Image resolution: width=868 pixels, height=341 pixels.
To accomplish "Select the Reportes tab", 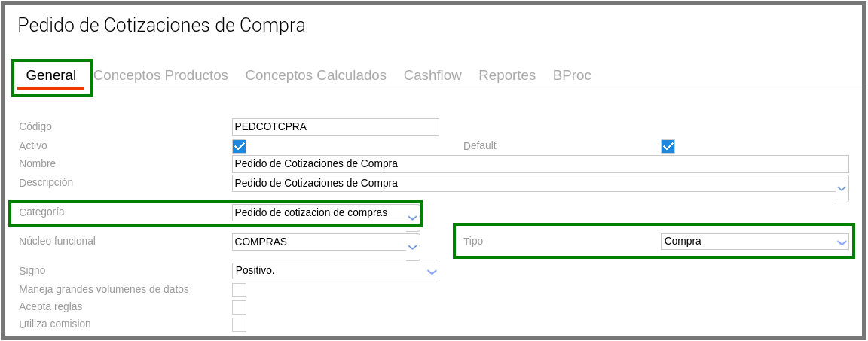I will 507,75.
